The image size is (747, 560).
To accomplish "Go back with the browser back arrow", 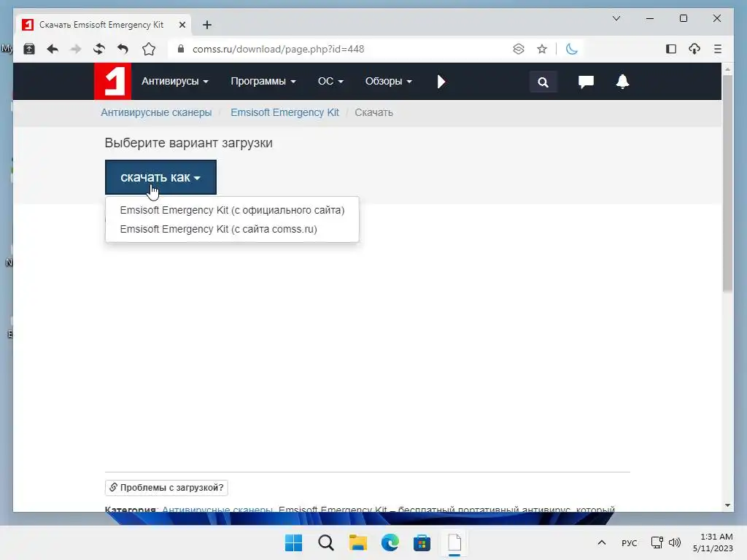I will tap(53, 49).
